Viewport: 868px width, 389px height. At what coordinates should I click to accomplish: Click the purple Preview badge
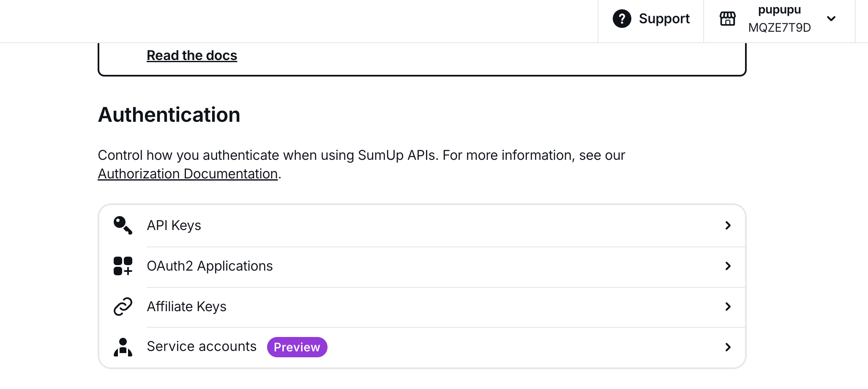coord(297,347)
